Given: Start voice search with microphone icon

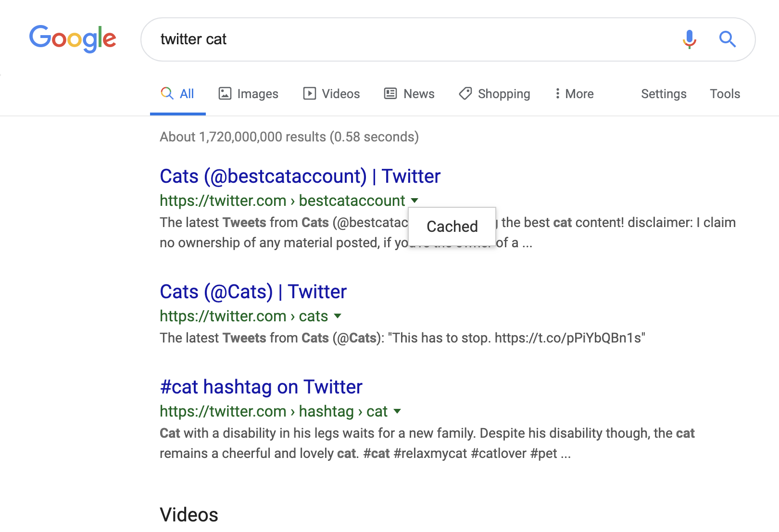Looking at the screenshot, I should click(689, 39).
